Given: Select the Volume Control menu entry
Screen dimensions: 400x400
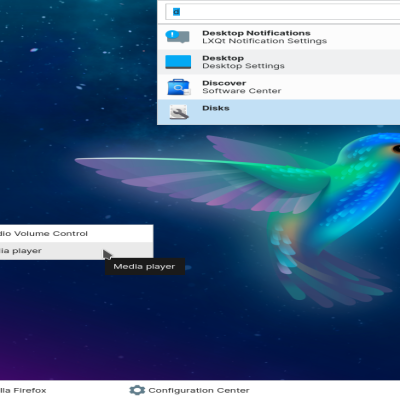Looking at the screenshot, I should (76, 233).
